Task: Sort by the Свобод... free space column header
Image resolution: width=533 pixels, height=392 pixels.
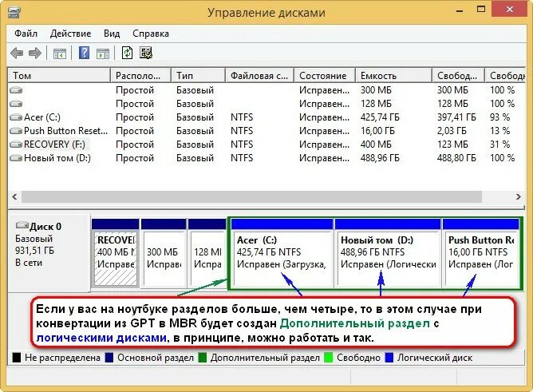Action: 458,76
